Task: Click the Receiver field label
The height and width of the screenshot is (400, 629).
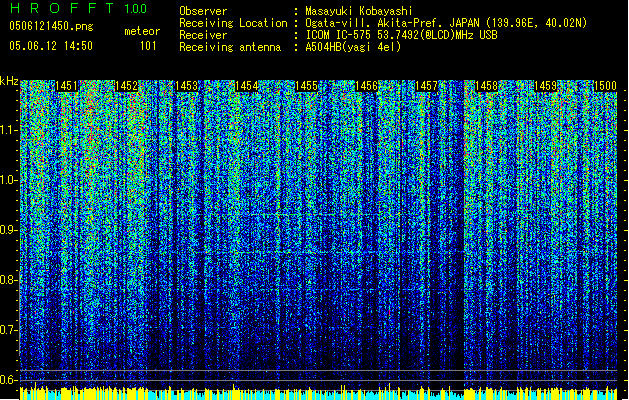Action: click(x=203, y=35)
